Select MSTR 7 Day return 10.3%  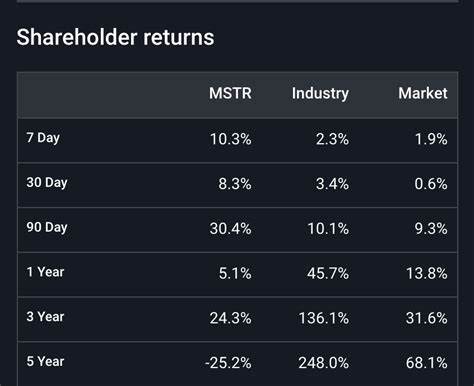tap(230, 139)
